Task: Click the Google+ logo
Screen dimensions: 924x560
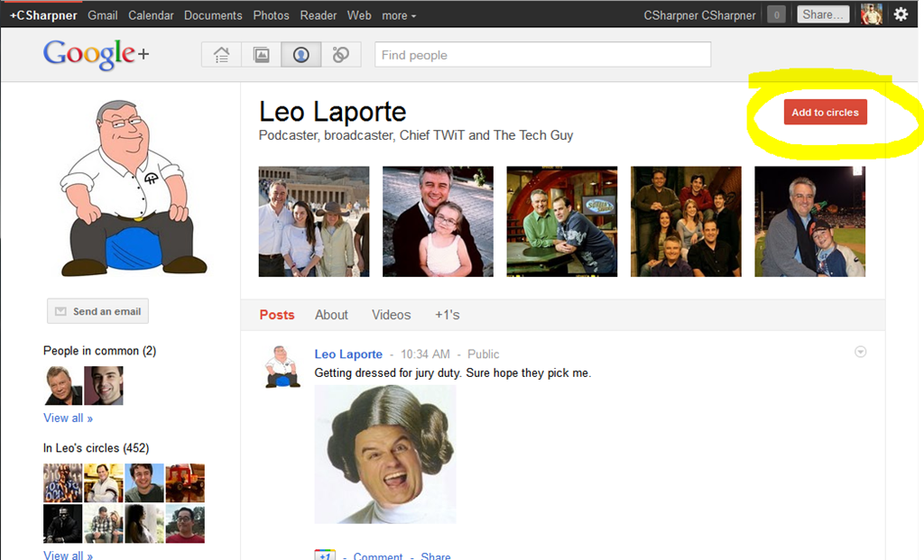Action: click(96, 54)
